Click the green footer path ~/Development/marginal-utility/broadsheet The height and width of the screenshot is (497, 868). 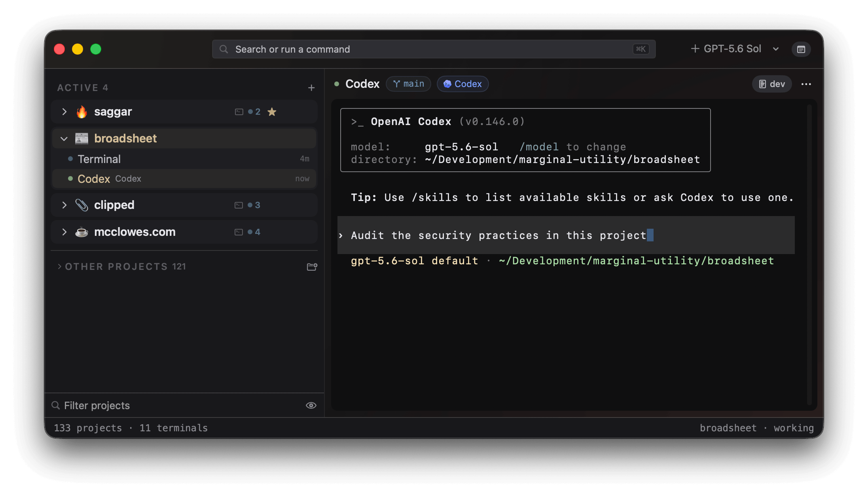(x=636, y=261)
